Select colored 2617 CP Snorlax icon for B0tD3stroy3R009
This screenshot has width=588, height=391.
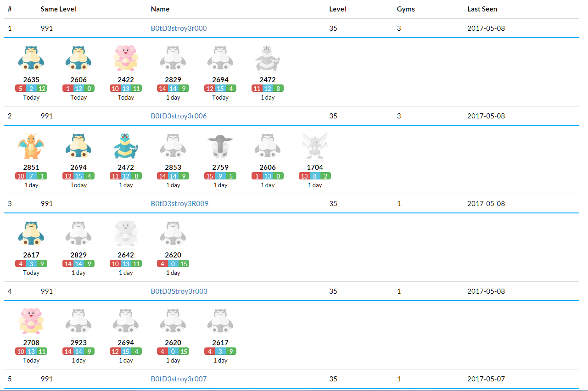click(31, 233)
